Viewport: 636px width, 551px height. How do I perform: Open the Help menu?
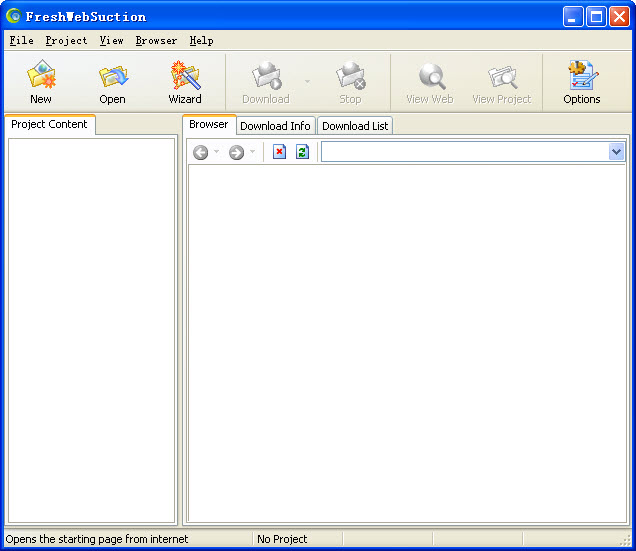tap(201, 41)
